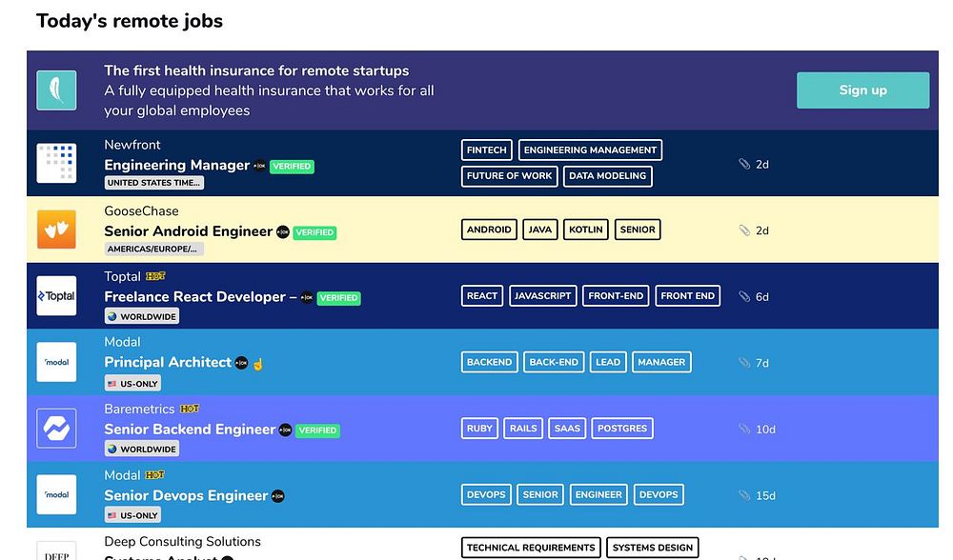
Task: Click pin icon in Baremetrics row
Action: click(744, 429)
